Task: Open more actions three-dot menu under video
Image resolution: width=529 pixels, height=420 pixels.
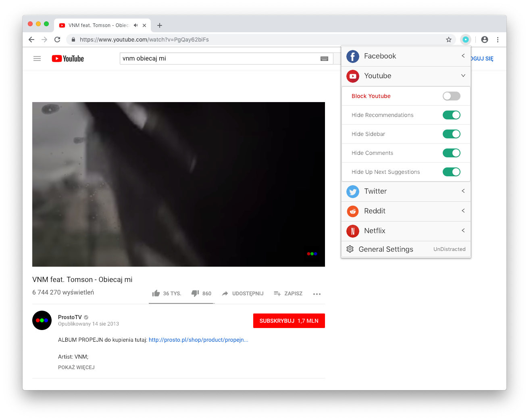Action: pyautogui.click(x=317, y=294)
